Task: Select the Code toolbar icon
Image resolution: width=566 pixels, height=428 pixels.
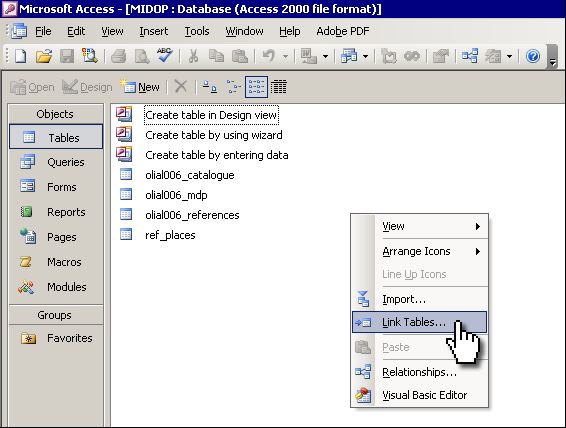Action: pos(389,56)
